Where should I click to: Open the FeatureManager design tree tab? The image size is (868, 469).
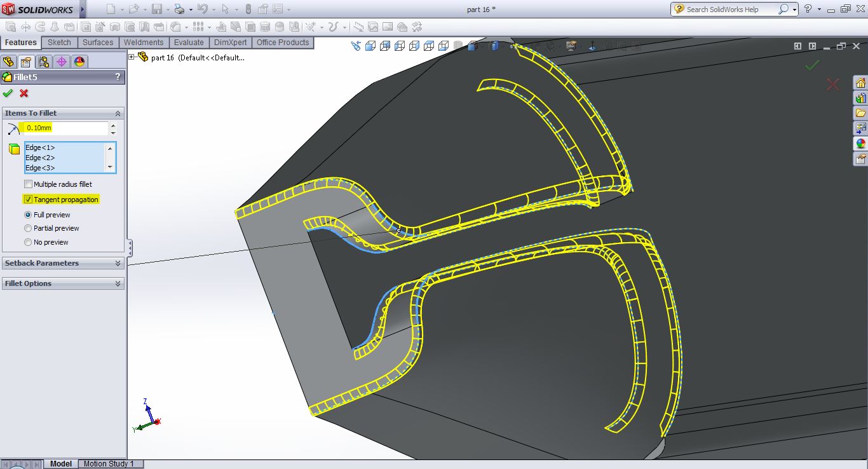[8, 62]
